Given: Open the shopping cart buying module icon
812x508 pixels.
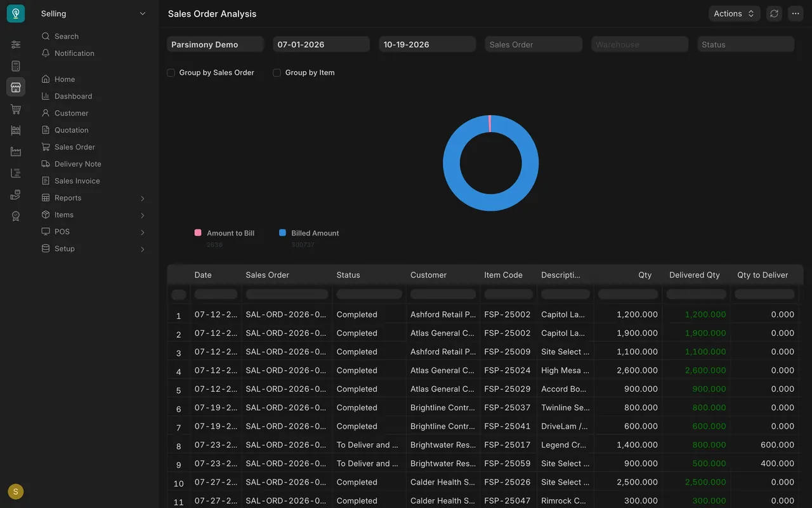Looking at the screenshot, I should [16, 109].
